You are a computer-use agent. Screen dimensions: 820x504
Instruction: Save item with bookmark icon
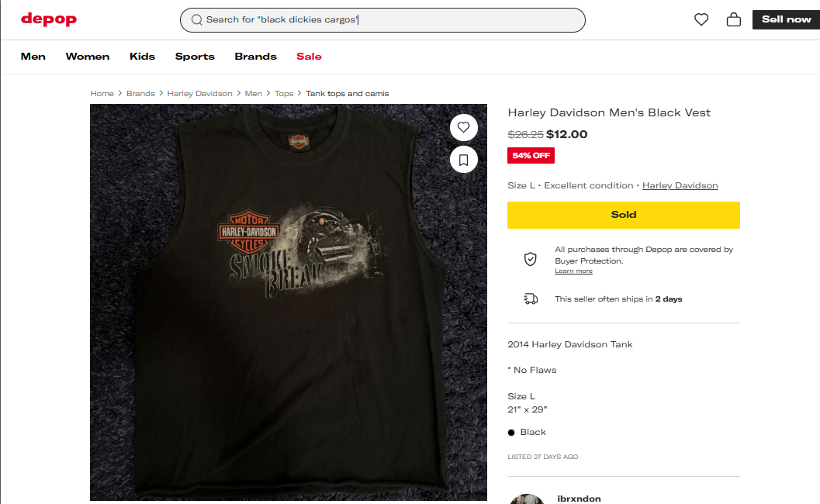tap(464, 160)
